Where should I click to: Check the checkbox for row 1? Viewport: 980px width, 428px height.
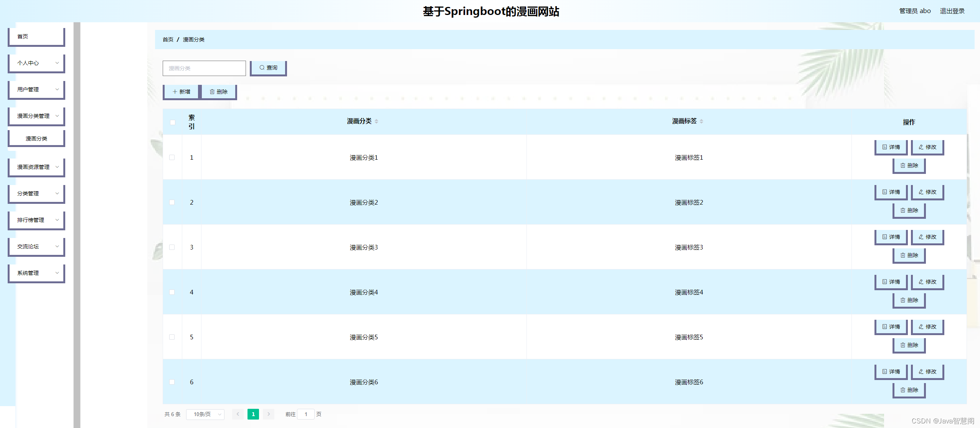click(172, 157)
